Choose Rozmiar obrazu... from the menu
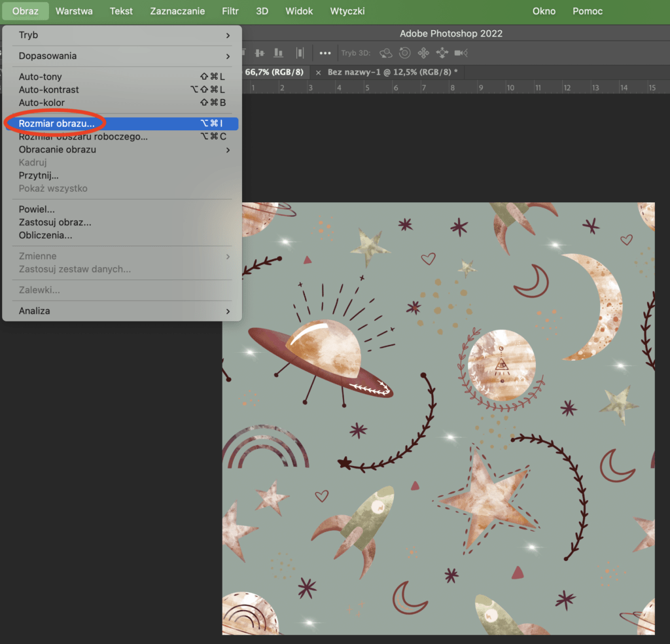The image size is (670, 644). point(57,123)
